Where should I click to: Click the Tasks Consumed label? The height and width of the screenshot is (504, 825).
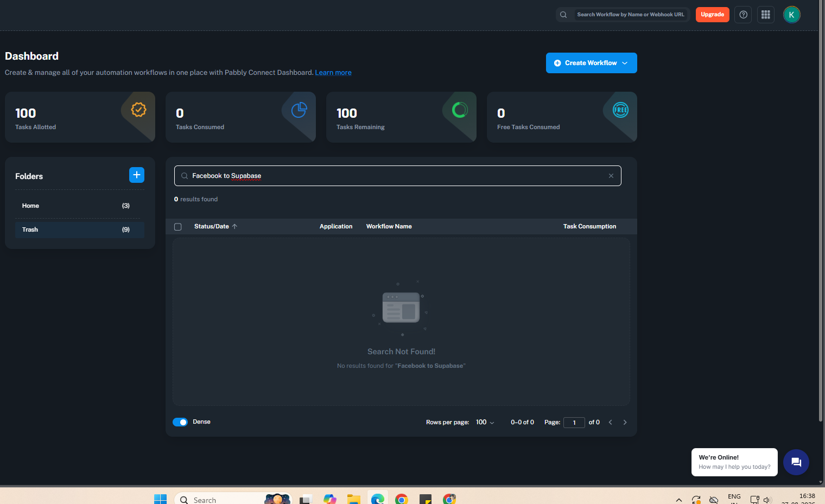(x=200, y=127)
